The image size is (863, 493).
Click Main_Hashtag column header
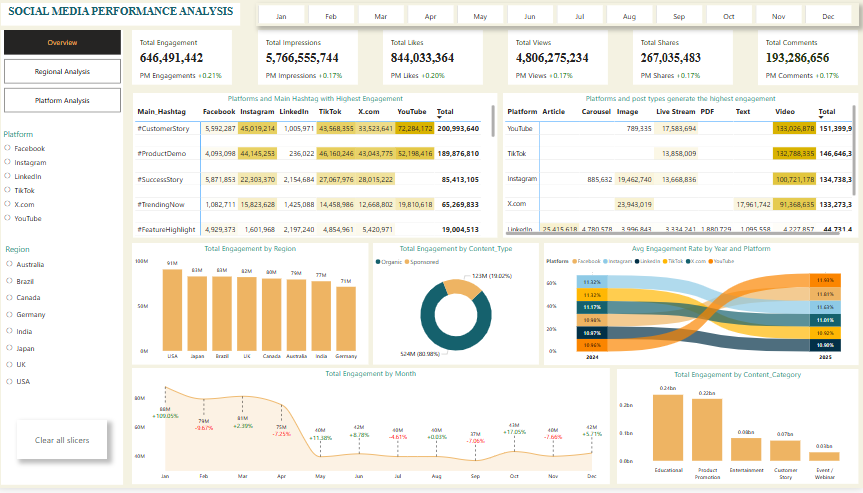pos(161,112)
